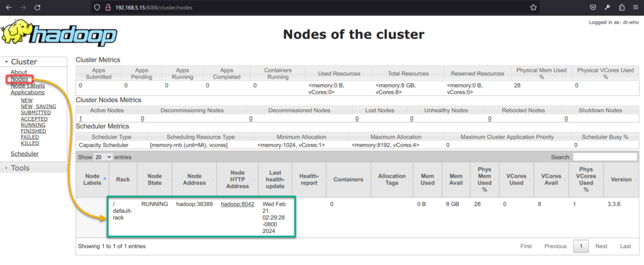
Task: Jump to the Last page of entries
Action: pos(625,246)
